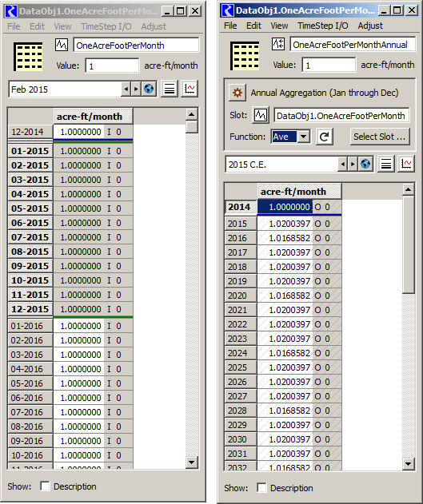The width and height of the screenshot is (423, 504).
Task: Click the gear icon for Annual Aggregation
Action: coord(237,93)
